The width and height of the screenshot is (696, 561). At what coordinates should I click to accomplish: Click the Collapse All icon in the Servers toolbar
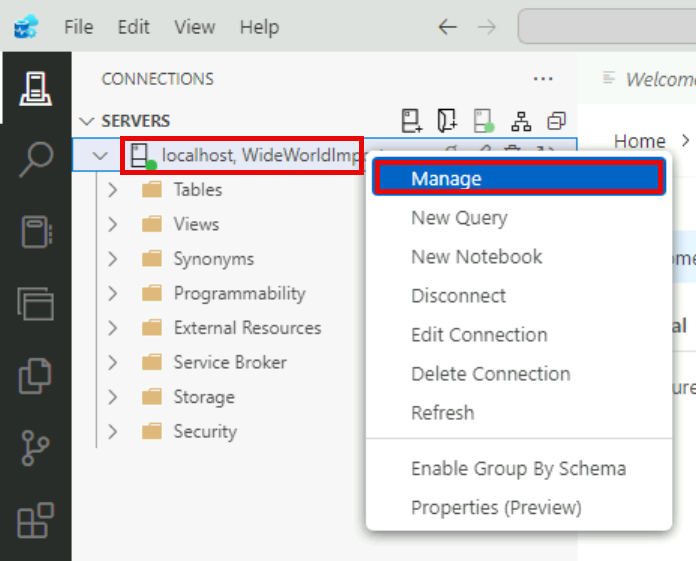point(556,121)
